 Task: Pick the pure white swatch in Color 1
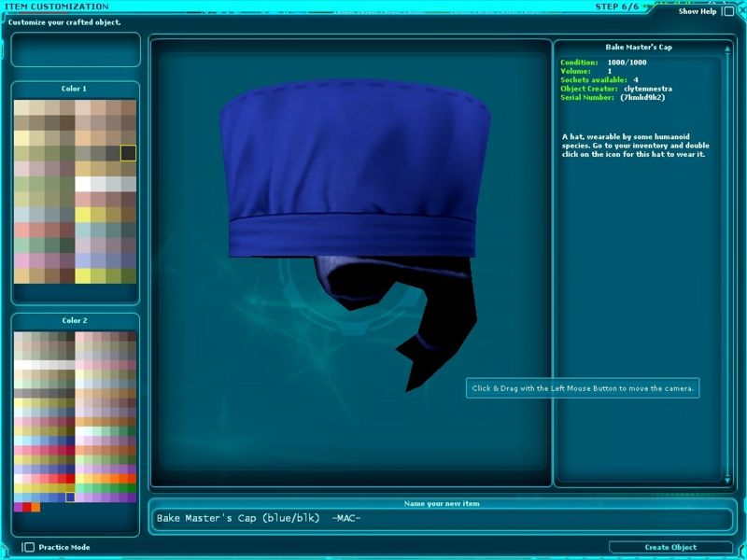(82, 184)
